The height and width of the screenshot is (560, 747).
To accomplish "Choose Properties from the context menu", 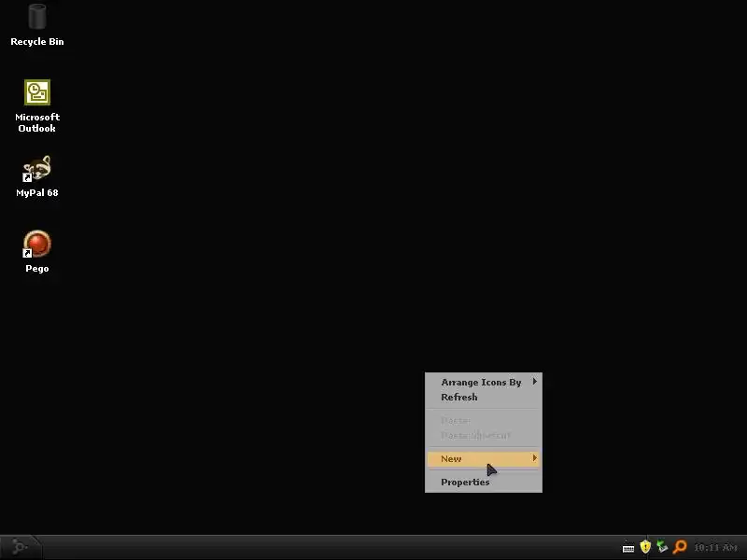I will click(484, 482).
